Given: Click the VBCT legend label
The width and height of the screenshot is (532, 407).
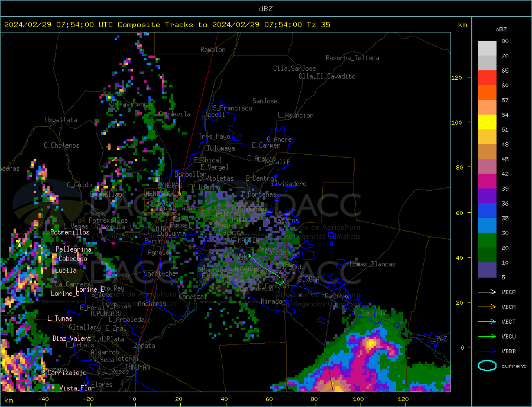Looking at the screenshot, I should (508, 321).
